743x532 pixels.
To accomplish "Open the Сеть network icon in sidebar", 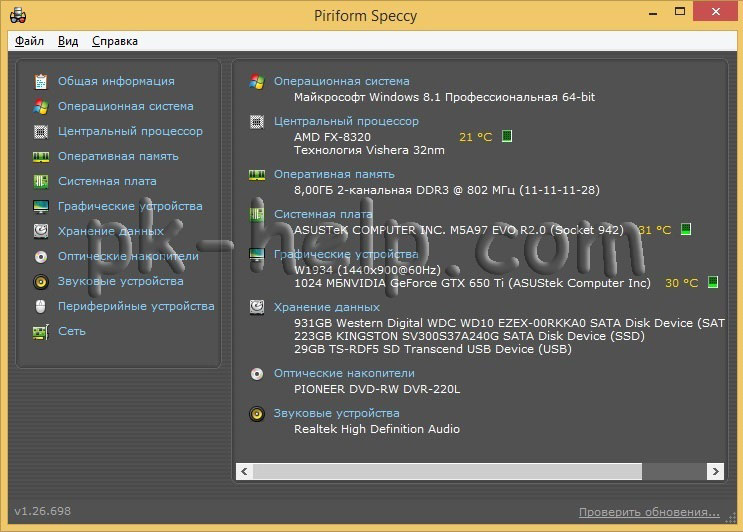I will coord(41,331).
